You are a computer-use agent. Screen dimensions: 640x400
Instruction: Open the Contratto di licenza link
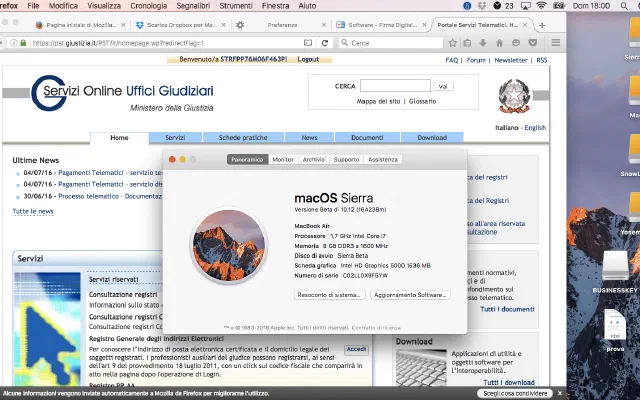pyautogui.click(x=376, y=328)
